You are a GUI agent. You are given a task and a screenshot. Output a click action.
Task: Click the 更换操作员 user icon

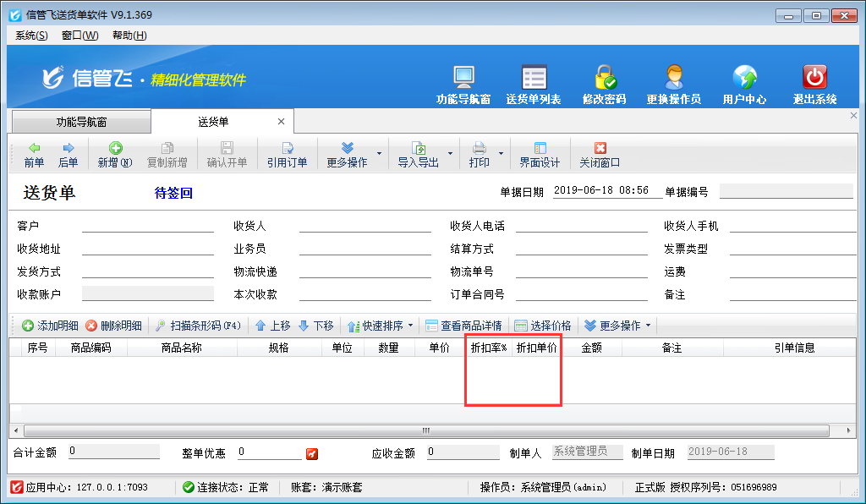pyautogui.click(x=673, y=78)
